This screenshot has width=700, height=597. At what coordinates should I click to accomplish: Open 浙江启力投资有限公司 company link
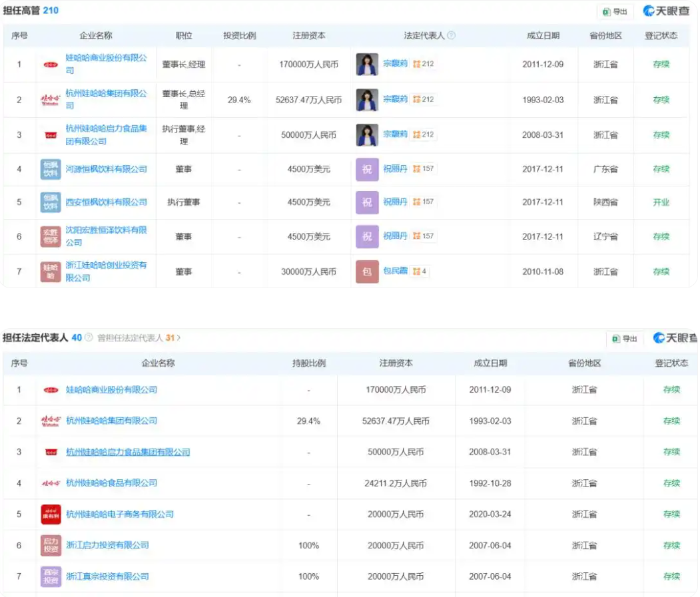pyautogui.click(x=108, y=545)
